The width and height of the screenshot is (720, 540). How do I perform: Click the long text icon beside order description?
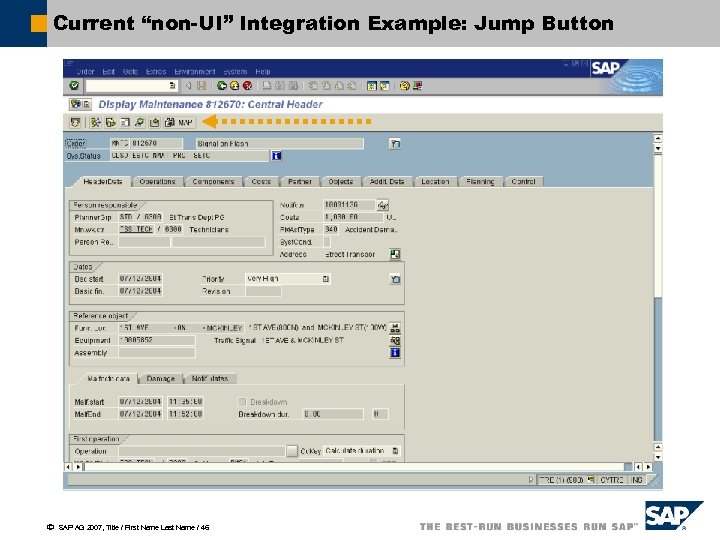coord(395,144)
